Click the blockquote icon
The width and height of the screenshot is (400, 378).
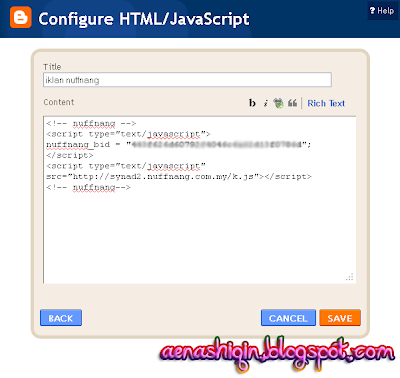coord(292,103)
